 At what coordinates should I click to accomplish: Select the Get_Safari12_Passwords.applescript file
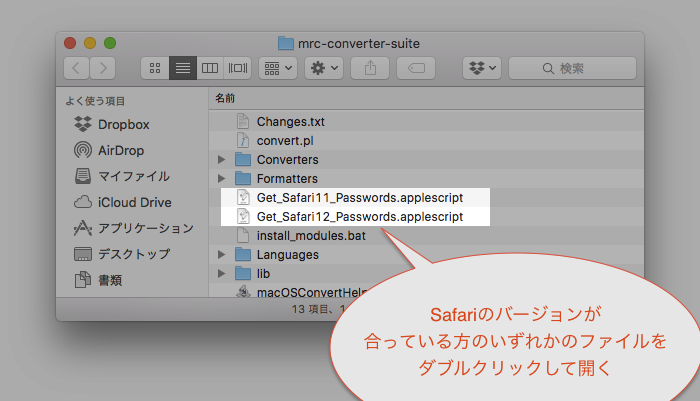tap(359, 216)
